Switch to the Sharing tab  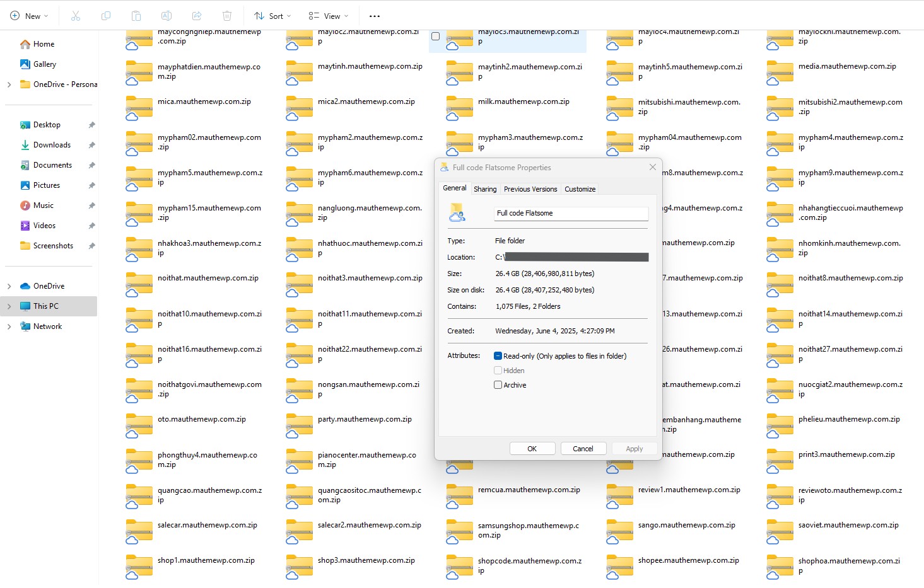485,189
